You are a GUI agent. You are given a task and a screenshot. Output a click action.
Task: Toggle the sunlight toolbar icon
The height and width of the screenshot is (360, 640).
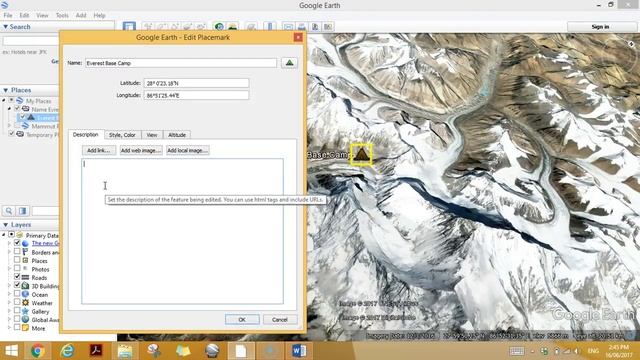232,27
